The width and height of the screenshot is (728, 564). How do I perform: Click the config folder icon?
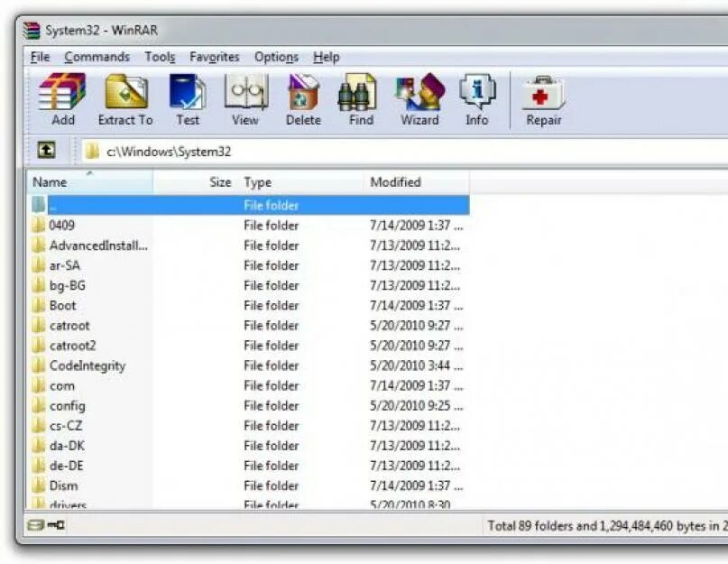(x=39, y=405)
